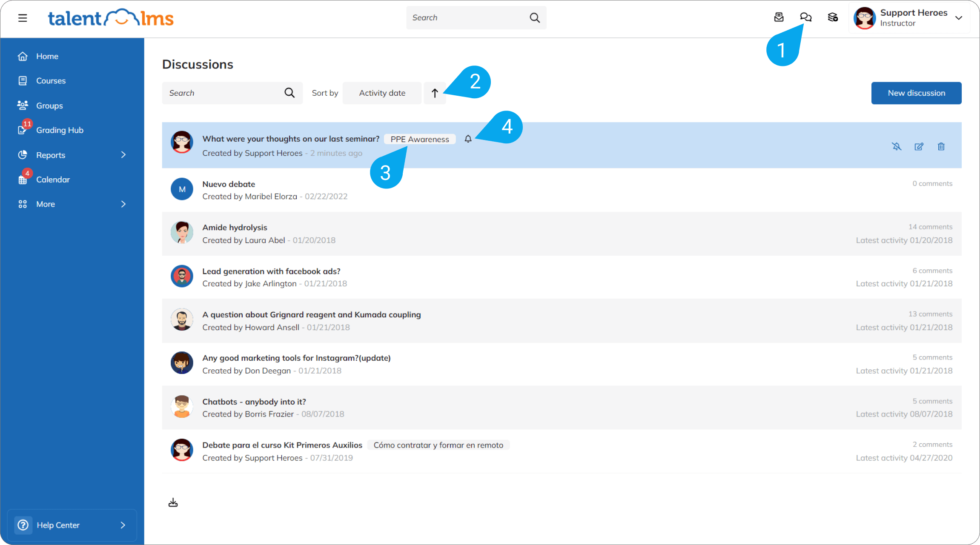Click the course catalog stack icon
980x545 pixels.
point(833,17)
